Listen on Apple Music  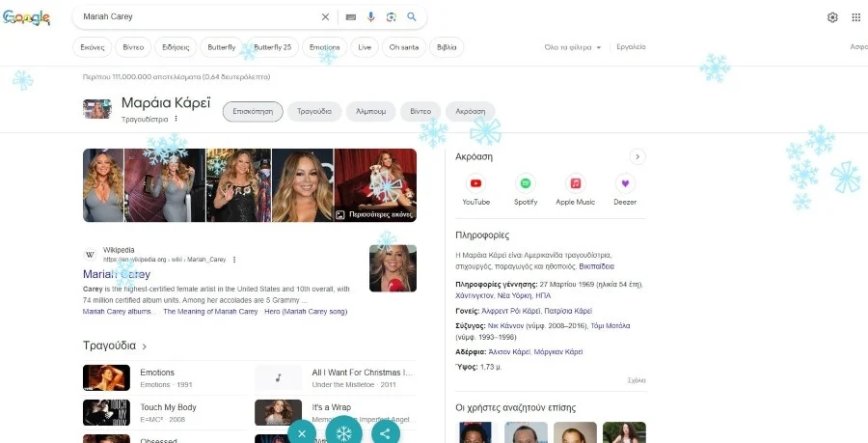pyautogui.click(x=575, y=187)
